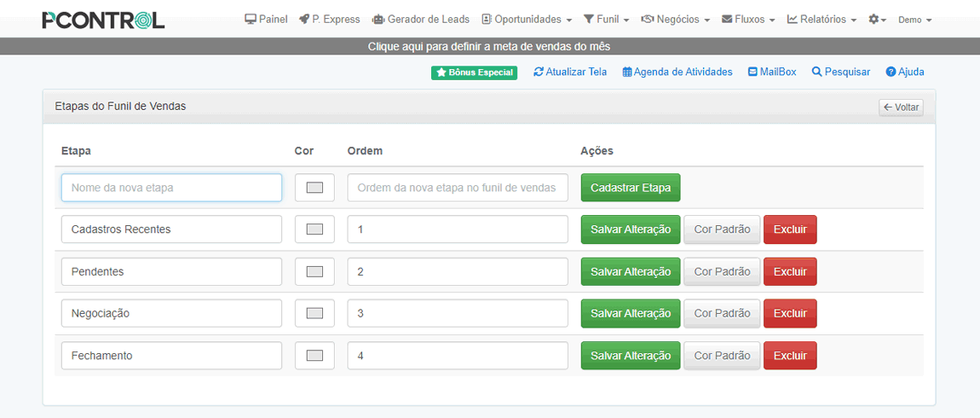This screenshot has height=418, width=980.
Task: Open color picker for Cadastros Recentes
Action: 314,229
